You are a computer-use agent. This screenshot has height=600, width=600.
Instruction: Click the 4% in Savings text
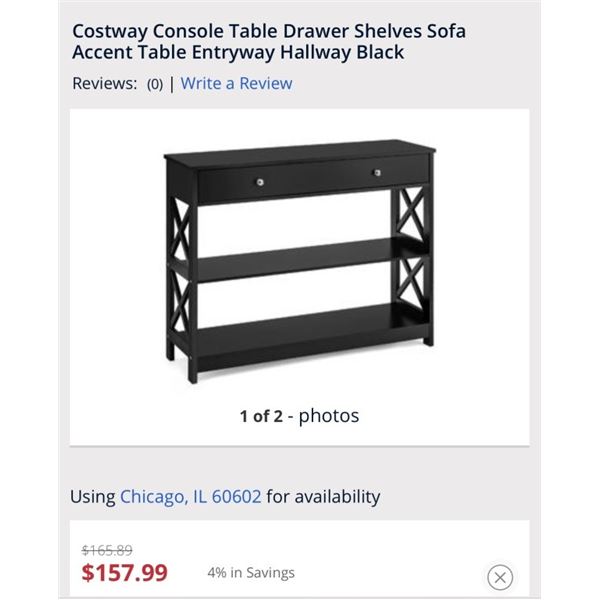pyautogui.click(x=251, y=573)
